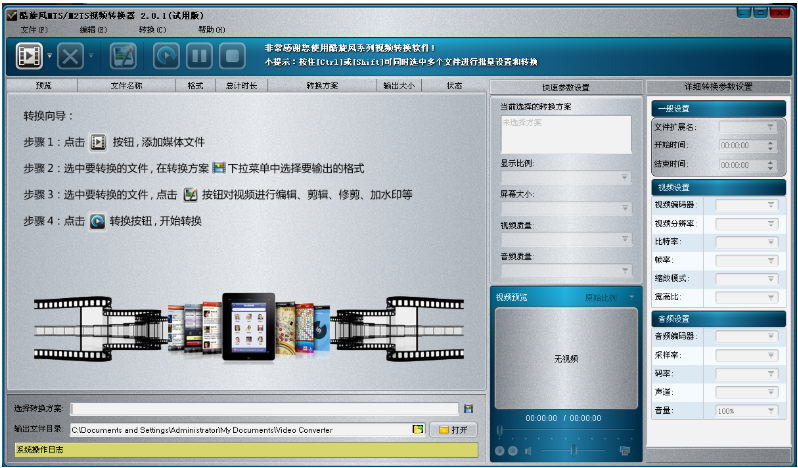This screenshot has width=798, height=468.
Task: Click the 开始时间 spinner arrows
Action: point(771,145)
